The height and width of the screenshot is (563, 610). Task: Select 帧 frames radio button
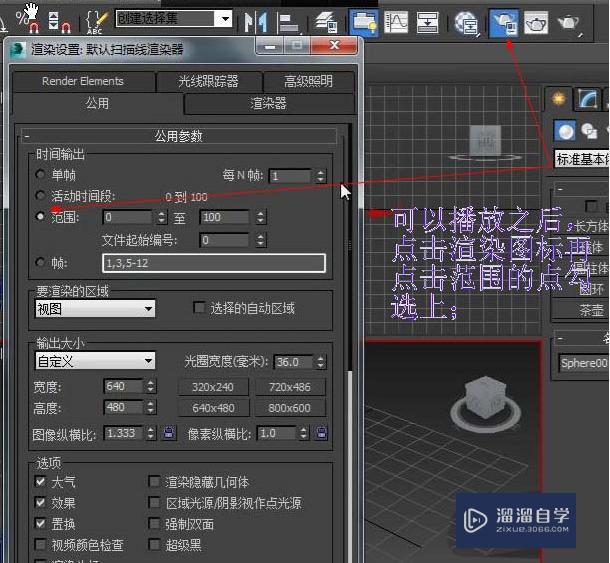pos(40,262)
